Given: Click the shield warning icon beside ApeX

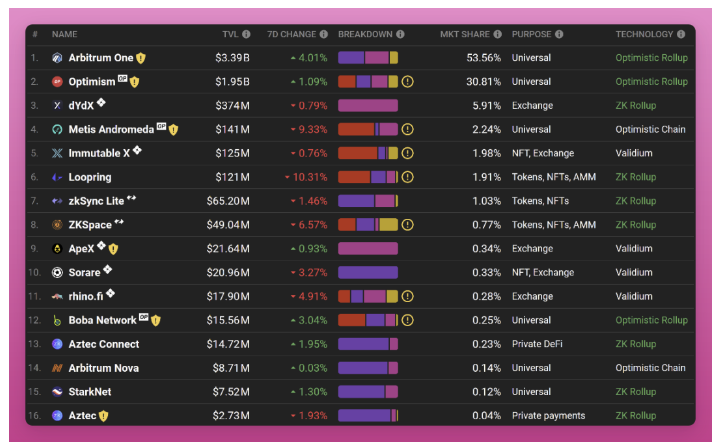Looking at the screenshot, I should (x=113, y=249).
